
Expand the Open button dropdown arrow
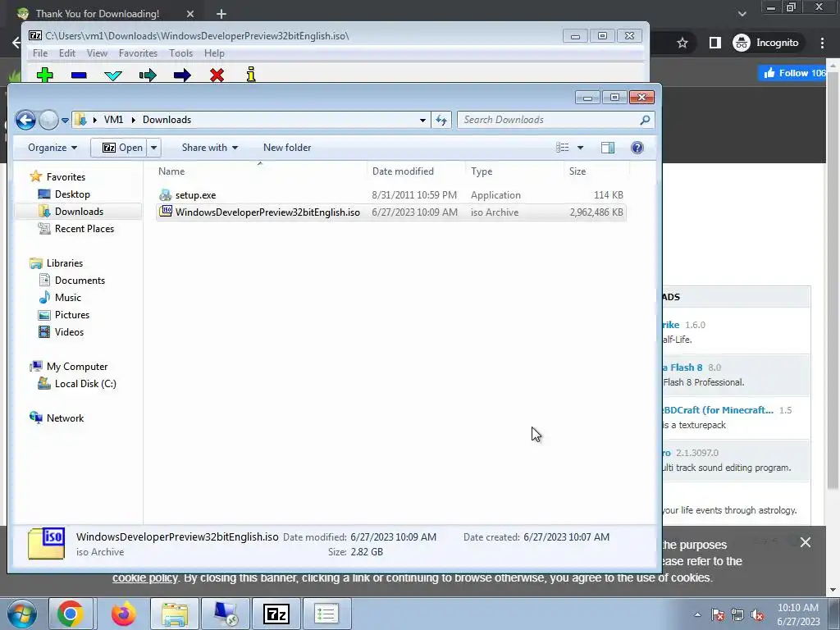(153, 148)
